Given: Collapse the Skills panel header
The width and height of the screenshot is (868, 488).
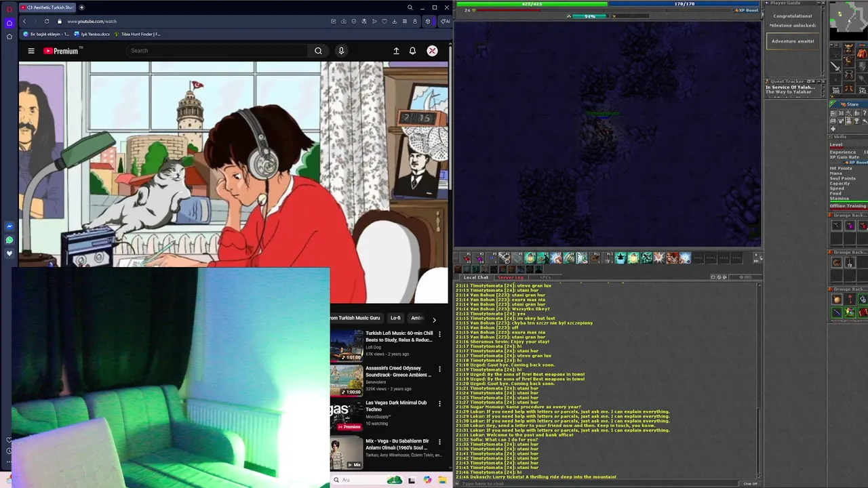Looking at the screenshot, I should pos(848,137).
